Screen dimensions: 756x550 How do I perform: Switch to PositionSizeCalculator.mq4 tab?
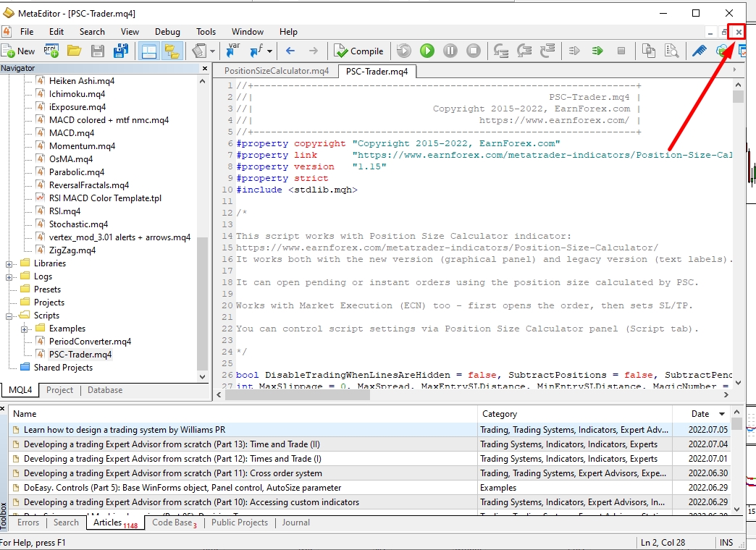point(276,71)
